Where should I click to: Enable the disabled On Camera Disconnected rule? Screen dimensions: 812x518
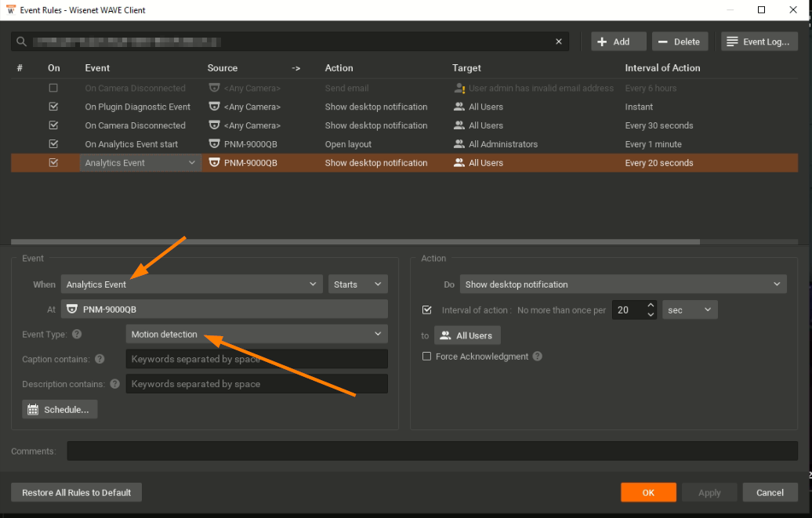[x=53, y=88]
